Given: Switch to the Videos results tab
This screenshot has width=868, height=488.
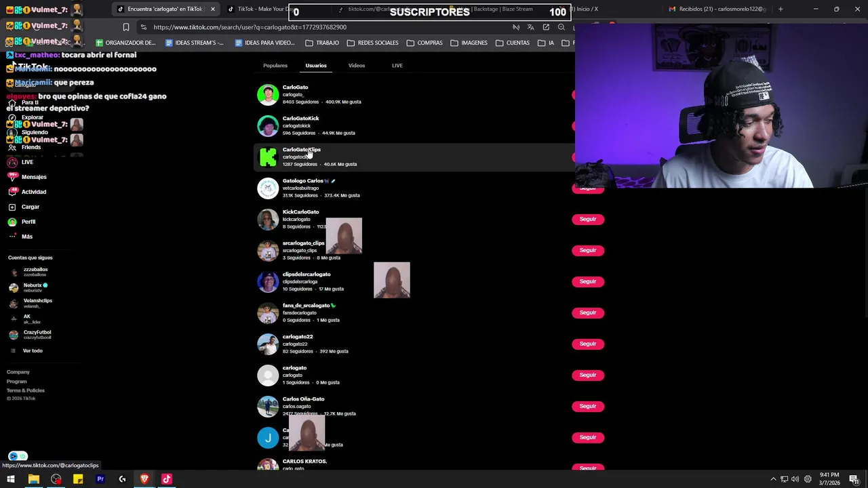Looking at the screenshot, I should [357, 66].
